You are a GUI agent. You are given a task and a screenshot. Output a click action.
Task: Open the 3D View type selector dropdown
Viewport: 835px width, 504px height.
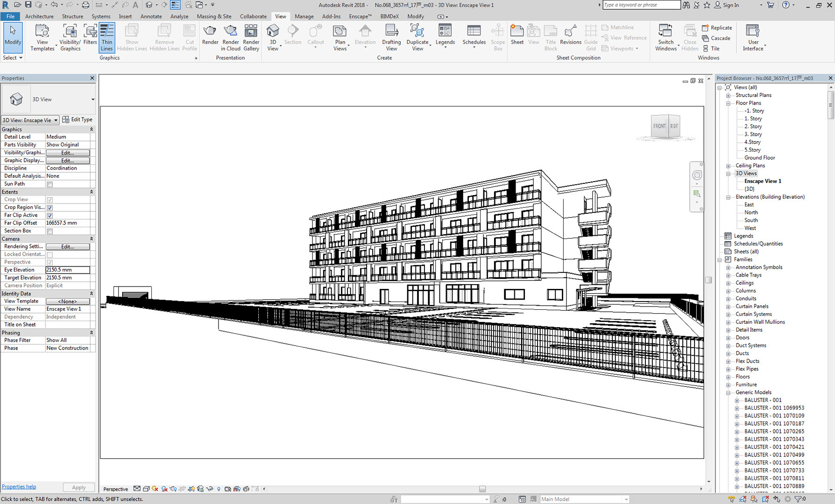[92, 99]
